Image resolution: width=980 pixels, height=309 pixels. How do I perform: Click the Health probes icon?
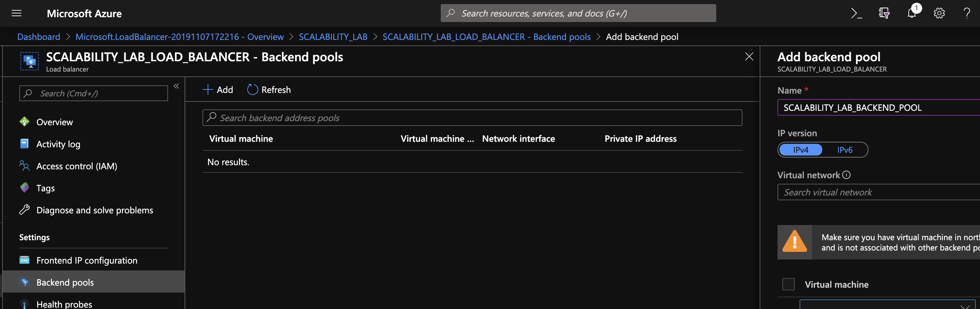(x=24, y=304)
